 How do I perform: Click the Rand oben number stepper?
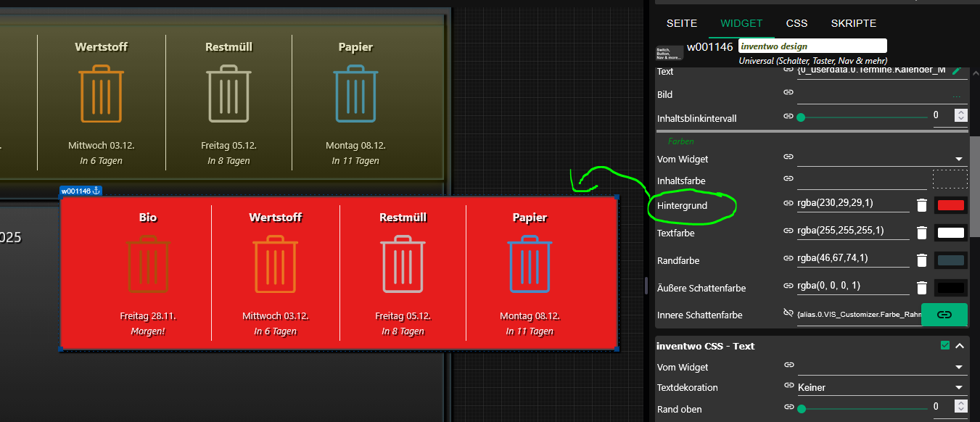point(961,407)
